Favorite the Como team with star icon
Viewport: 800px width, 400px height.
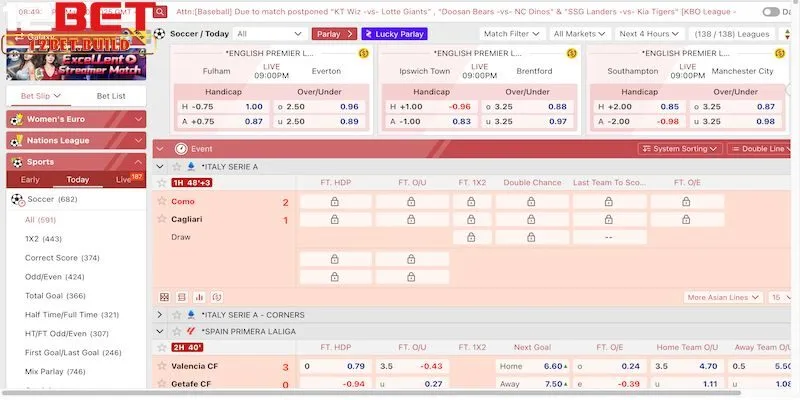pos(160,202)
